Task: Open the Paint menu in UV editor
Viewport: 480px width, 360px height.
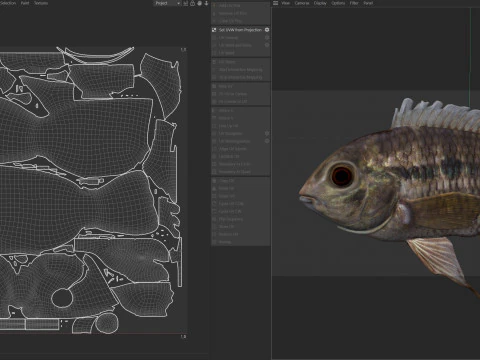Action: pyautogui.click(x=25, y=3)
